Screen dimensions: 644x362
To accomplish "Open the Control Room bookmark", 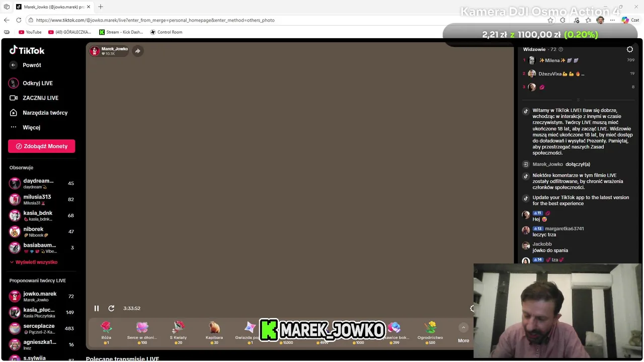I will [x=167, y=32].
